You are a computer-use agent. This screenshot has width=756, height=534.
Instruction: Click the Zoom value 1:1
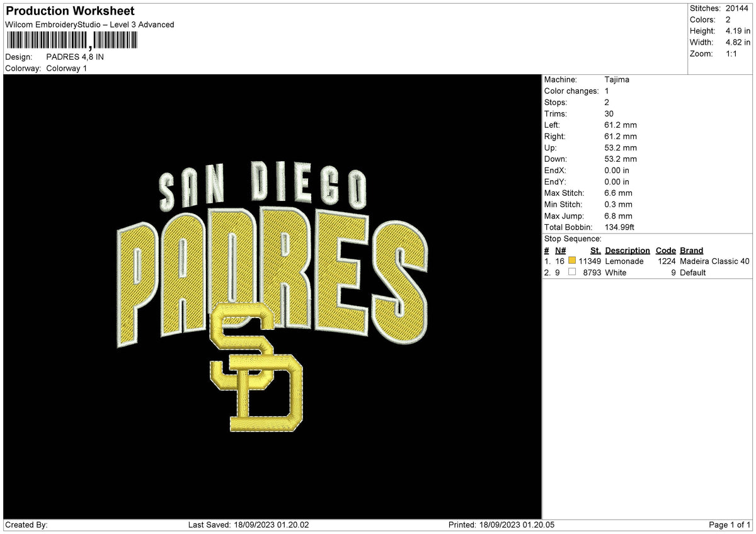(x=733, y=54)
